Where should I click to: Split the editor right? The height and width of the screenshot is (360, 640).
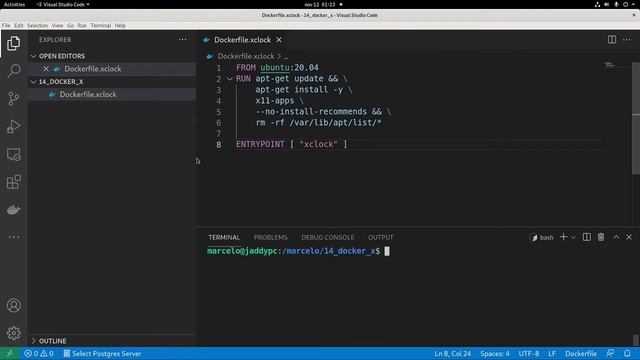click(x=612, y=40)
